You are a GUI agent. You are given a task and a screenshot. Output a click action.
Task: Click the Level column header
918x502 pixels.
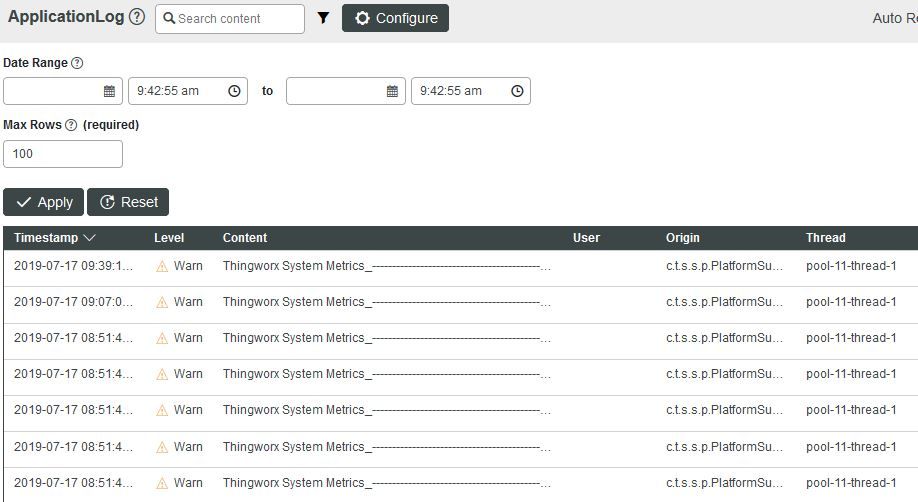(169, 238)
